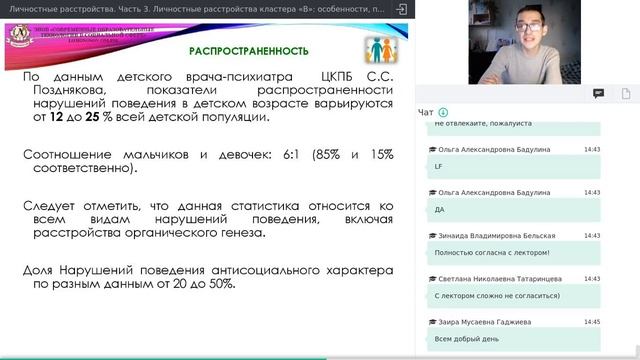The height and width of the screenshot is (360, 640).
Task: Click the chat panel scrollbar
Action: tap(638, 351)
